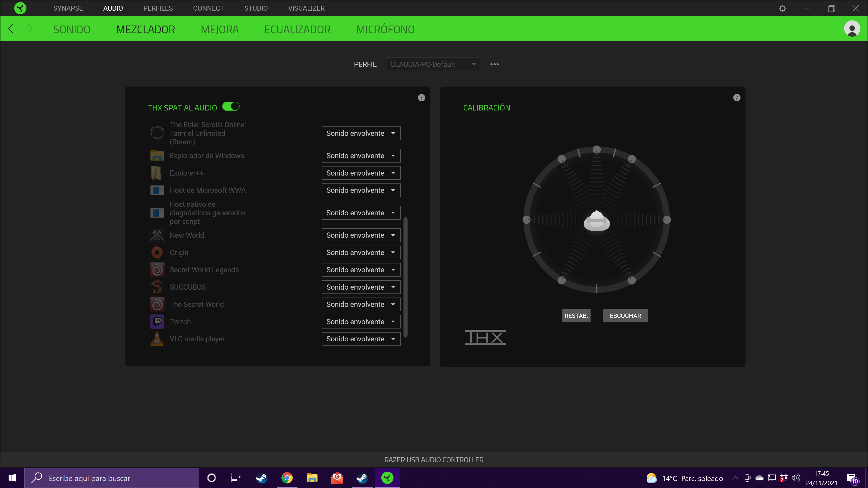Click bottom-left speaker handle on calibration circle
This screenshot has height=488, width=868.
(561, 280)
